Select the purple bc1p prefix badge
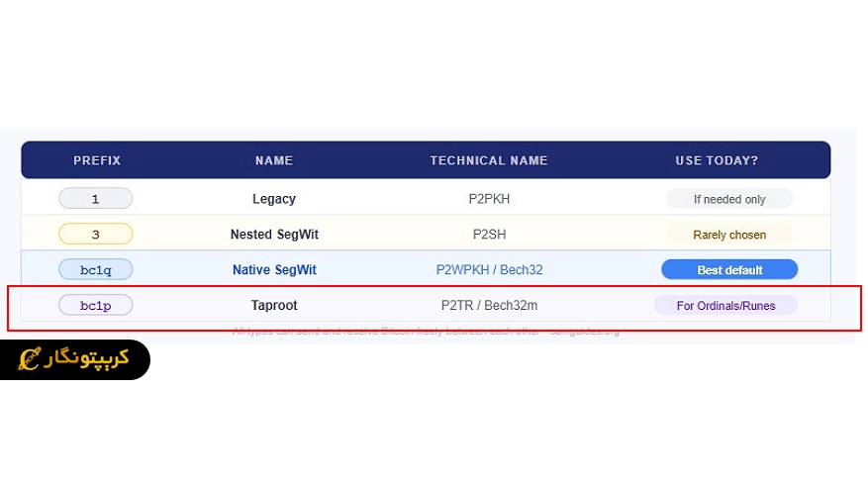Viewport: 868px width, 488px height. (96, 305)
